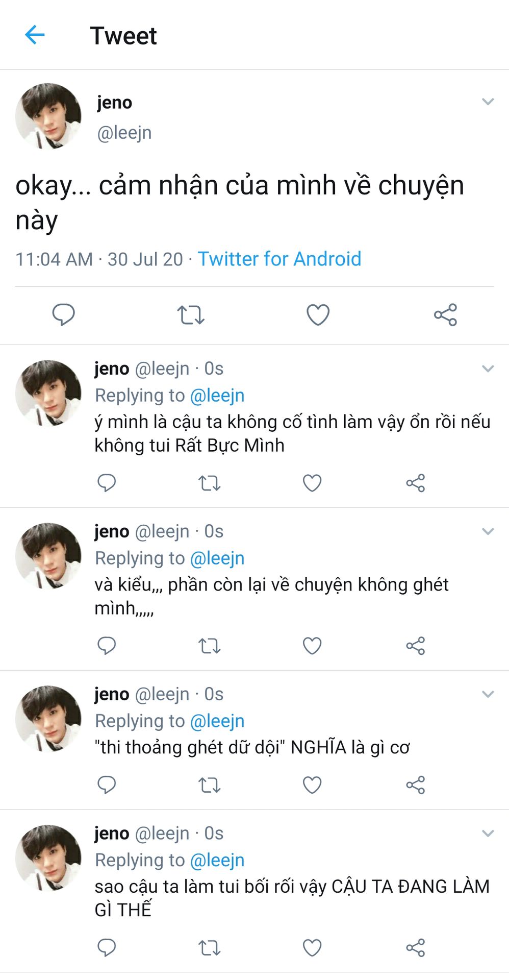The image size is (509, 980).
Task: Go back with the blue arrow
Action: tap(35, 35)
